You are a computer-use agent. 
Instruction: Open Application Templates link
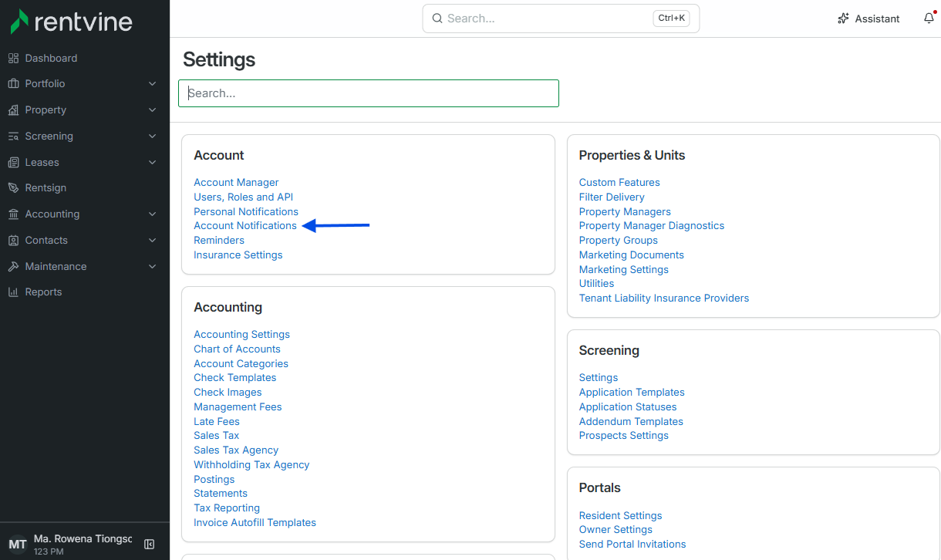[632, 392]
